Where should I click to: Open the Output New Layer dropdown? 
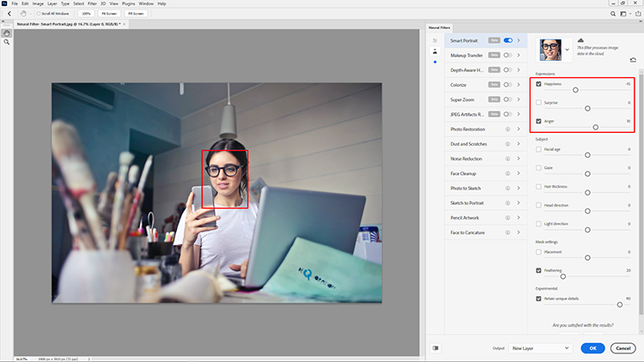click(x=540, y=348)
